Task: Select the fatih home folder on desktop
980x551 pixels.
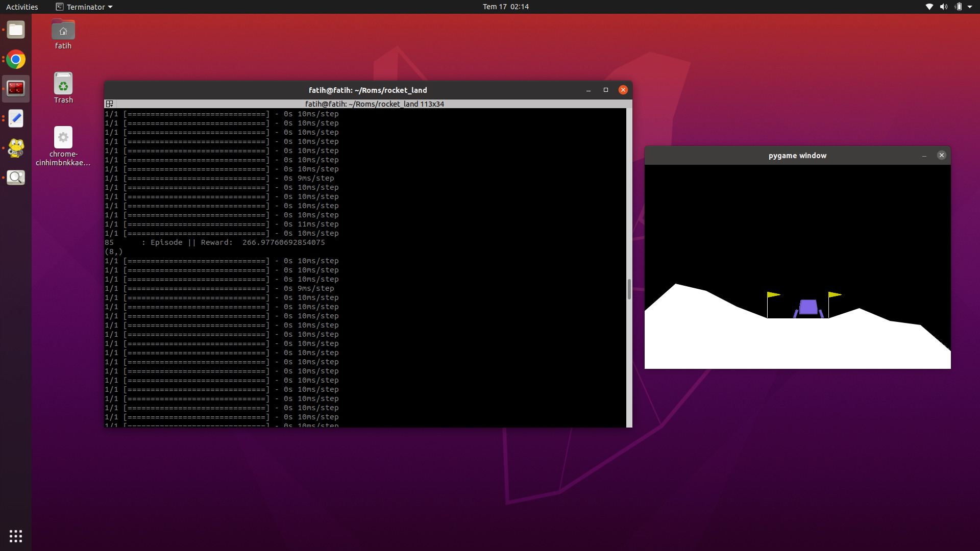Action: (63, 35)
